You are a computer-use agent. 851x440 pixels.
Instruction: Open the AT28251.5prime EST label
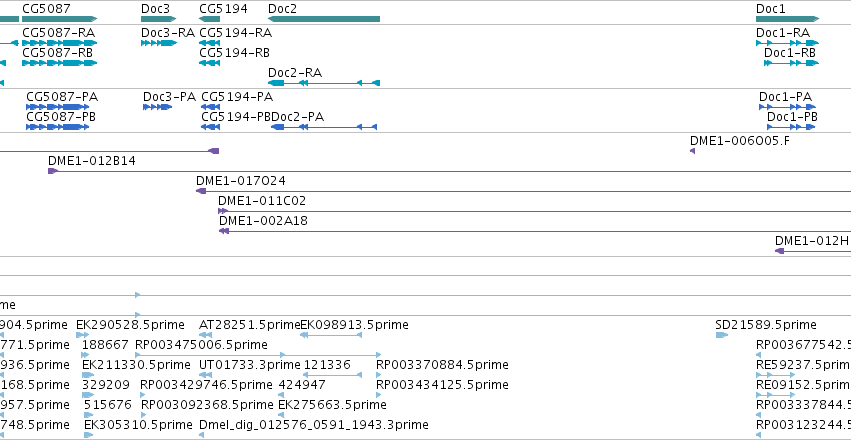pyautogui.click(x=250, y=325)
